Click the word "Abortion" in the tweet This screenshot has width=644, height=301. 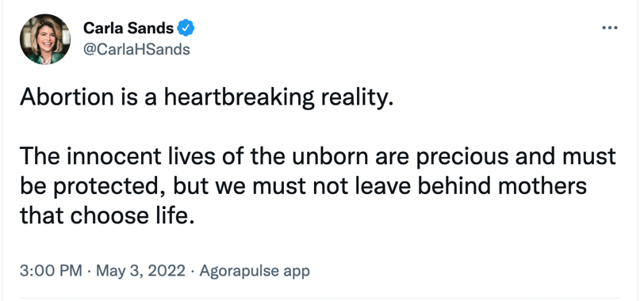click(67, 97)
